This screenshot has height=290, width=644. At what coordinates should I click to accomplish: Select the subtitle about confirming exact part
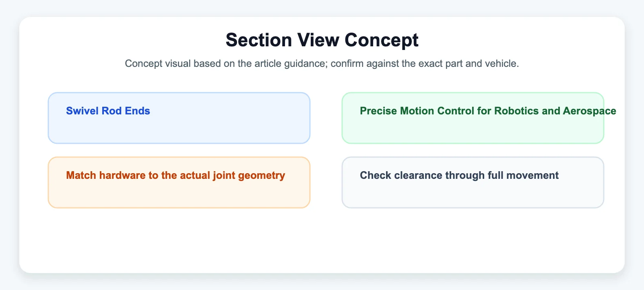coord(322,63)
